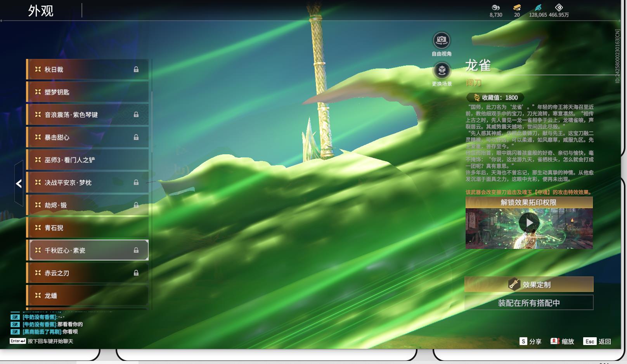
Task: Click the lock icon on 秋日裁
Action: 136,69
